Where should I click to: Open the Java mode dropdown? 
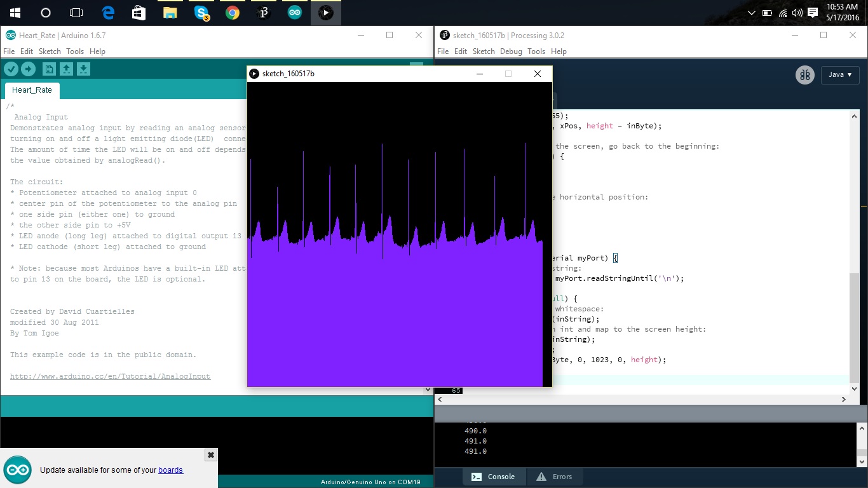(840, 75)
